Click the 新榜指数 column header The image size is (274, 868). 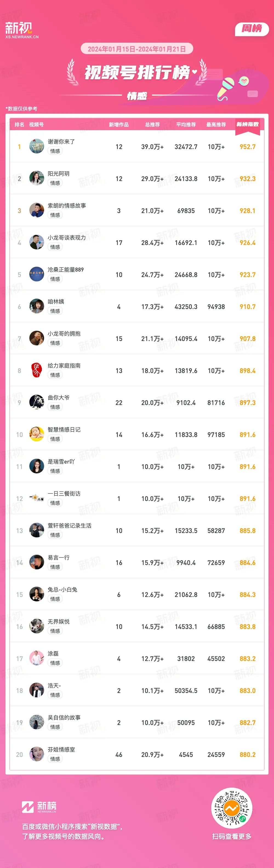(247, 124)
